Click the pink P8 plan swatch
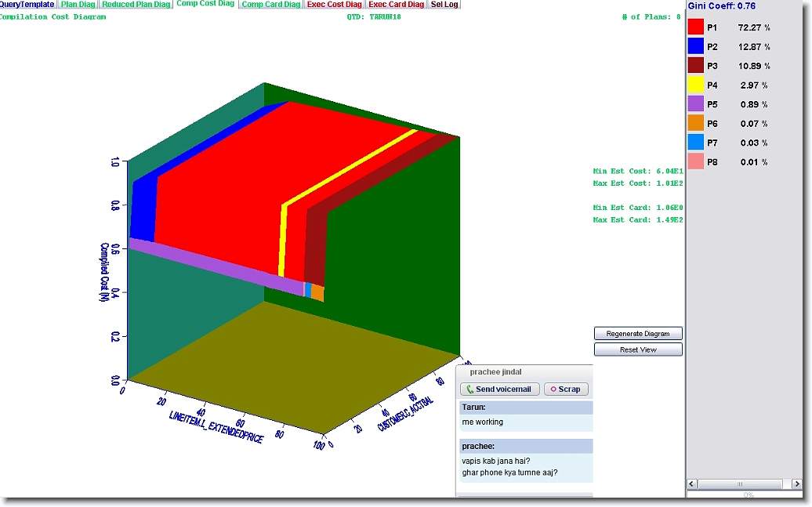 point(695,162)
